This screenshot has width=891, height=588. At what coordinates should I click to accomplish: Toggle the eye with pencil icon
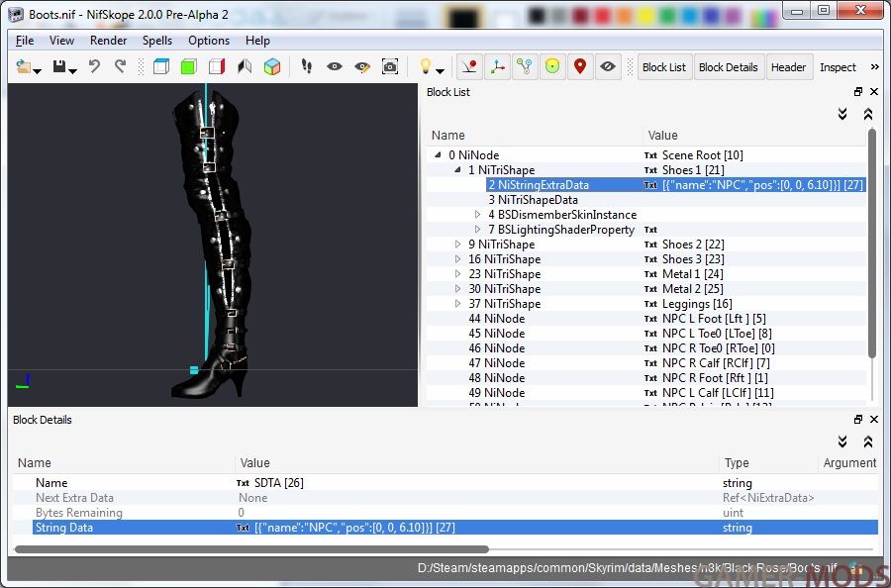[x=362, y=67]
